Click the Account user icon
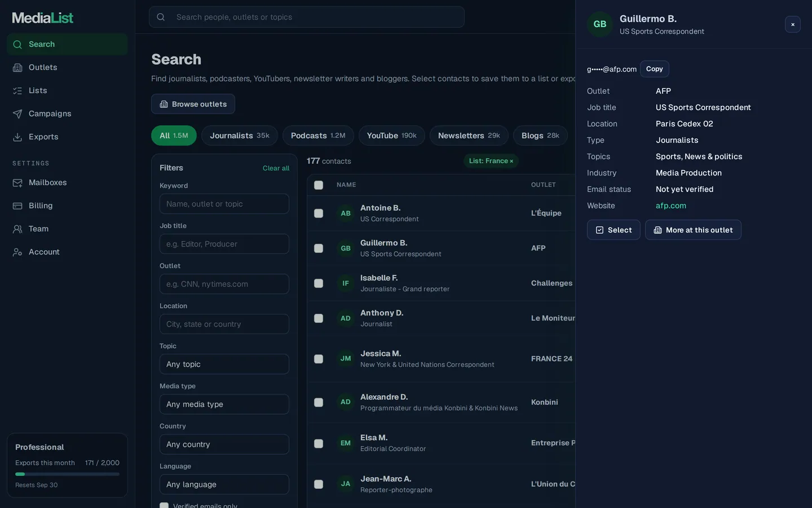This screenshot has width=812, height=508. 17,252
